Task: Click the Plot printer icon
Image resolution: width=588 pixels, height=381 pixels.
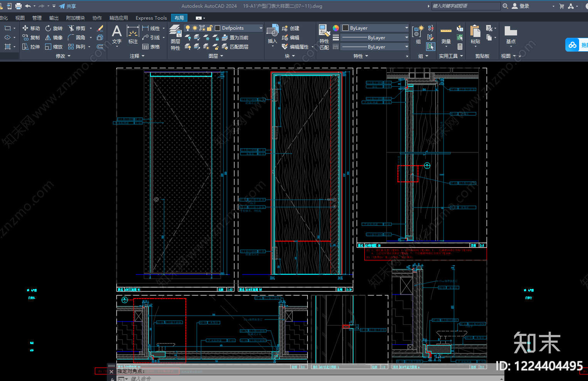Action: tap(19, 6)
